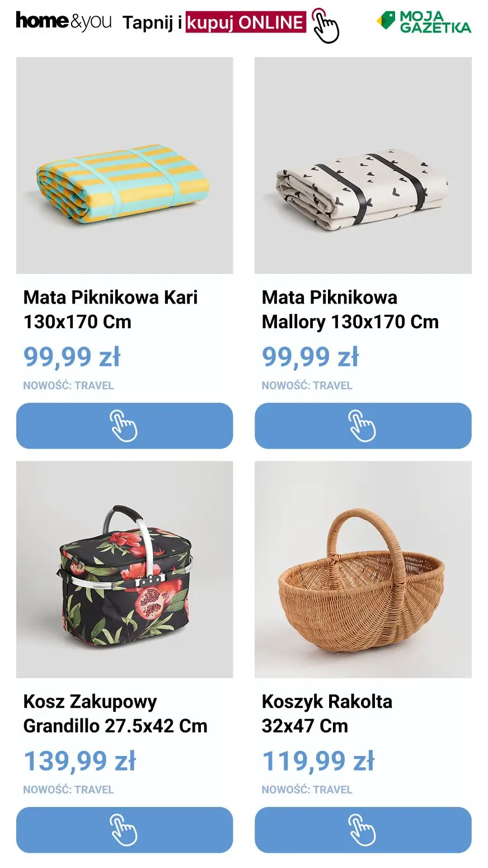Select the Kosz Zakupowy Grandillo 27.5x42 Cm title
488x868 pixels.
pos(115,713)
